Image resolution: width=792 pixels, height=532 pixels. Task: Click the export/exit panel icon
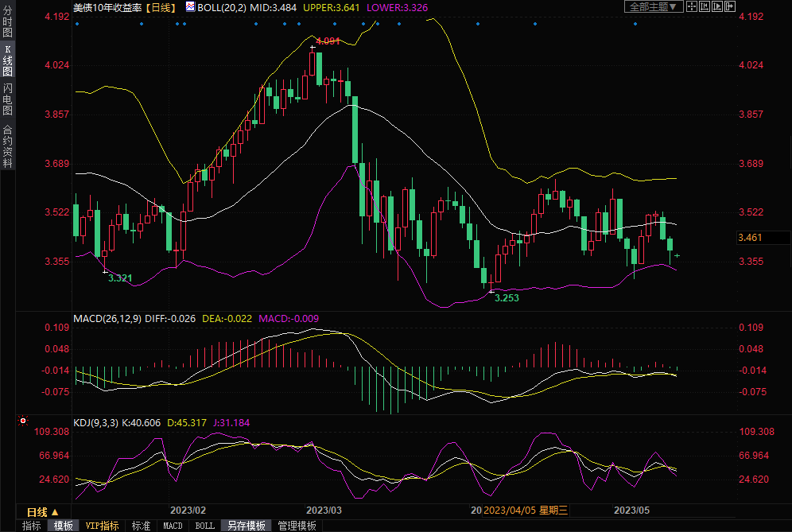[731, 6]
